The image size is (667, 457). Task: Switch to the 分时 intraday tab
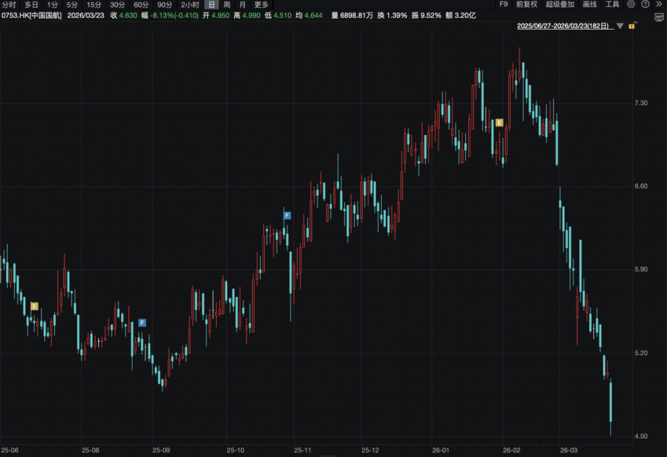tap(9, 5)
